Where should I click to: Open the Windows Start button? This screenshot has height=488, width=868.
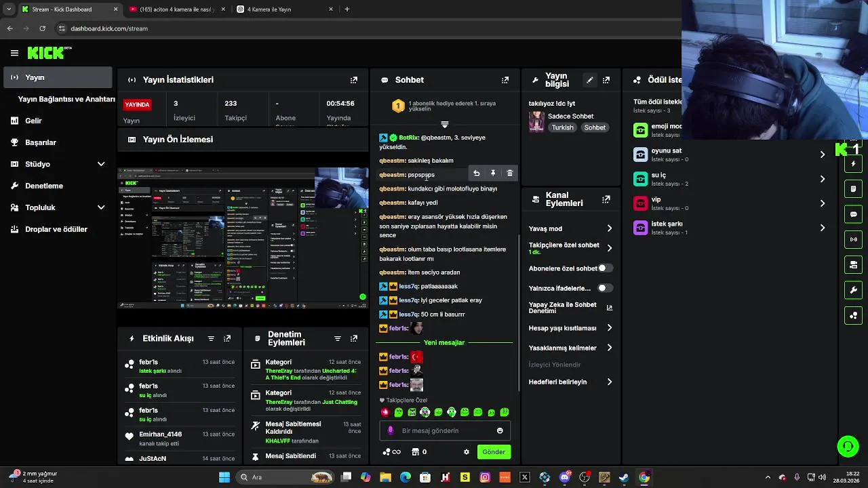tap(224, 477)
